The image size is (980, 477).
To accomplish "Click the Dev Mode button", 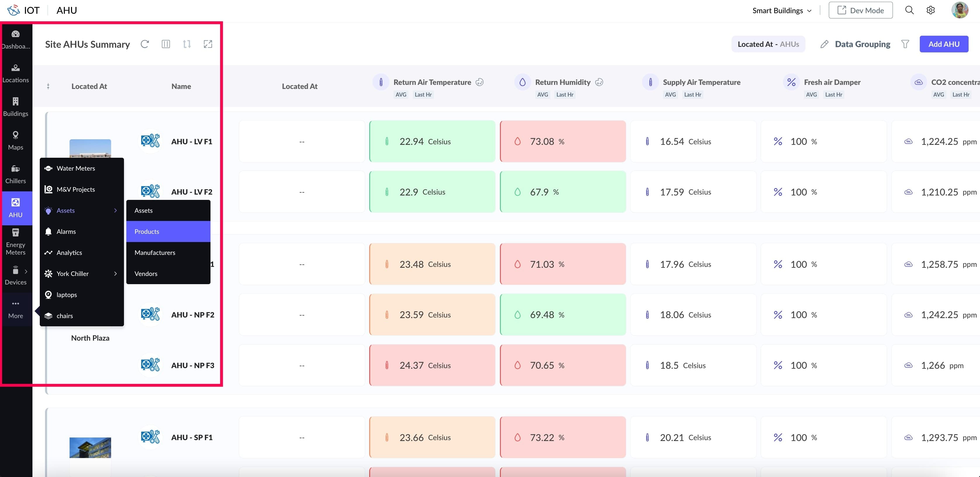I will pyautogui.click(x=860, y=10).
